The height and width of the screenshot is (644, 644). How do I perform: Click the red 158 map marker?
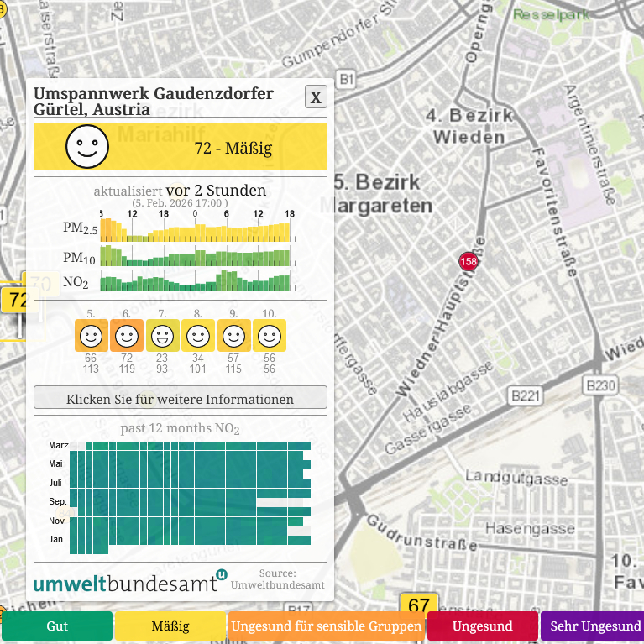click(x=469, y=262)
